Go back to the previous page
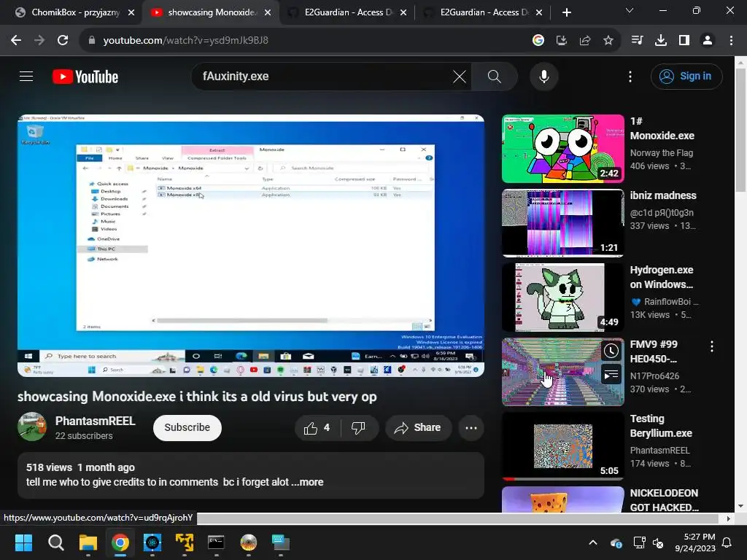Viewport: 747px width, 560px height. point(16,41)
